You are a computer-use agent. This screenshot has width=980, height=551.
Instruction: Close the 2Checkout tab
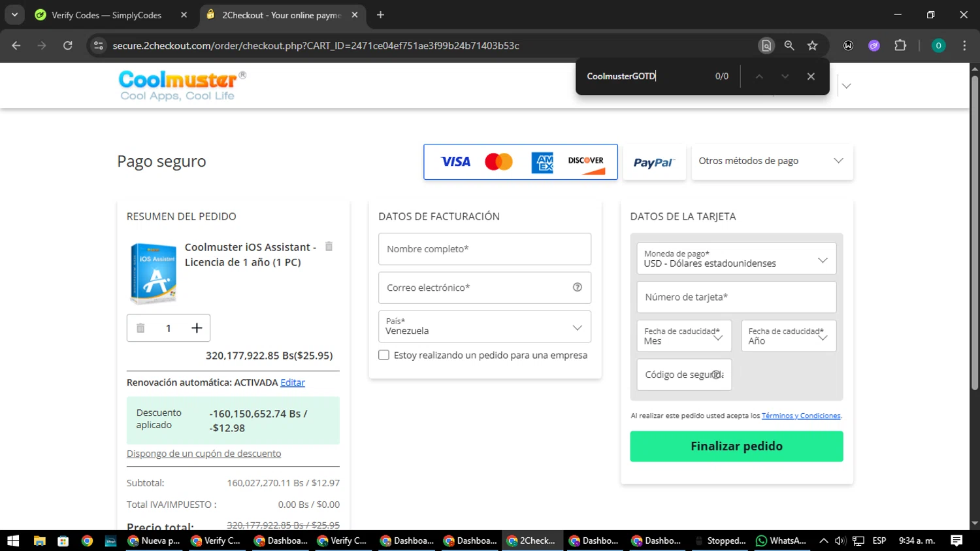[x=355, y=14]
